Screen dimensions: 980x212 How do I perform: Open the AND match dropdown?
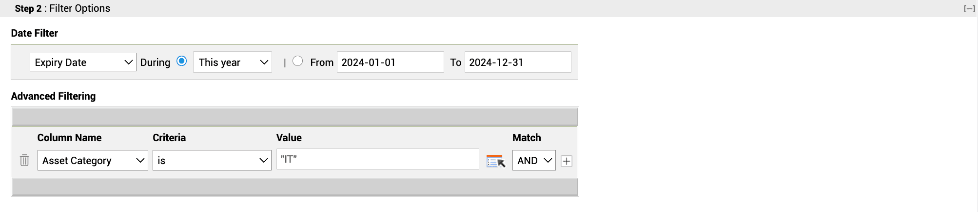point(534,160)
